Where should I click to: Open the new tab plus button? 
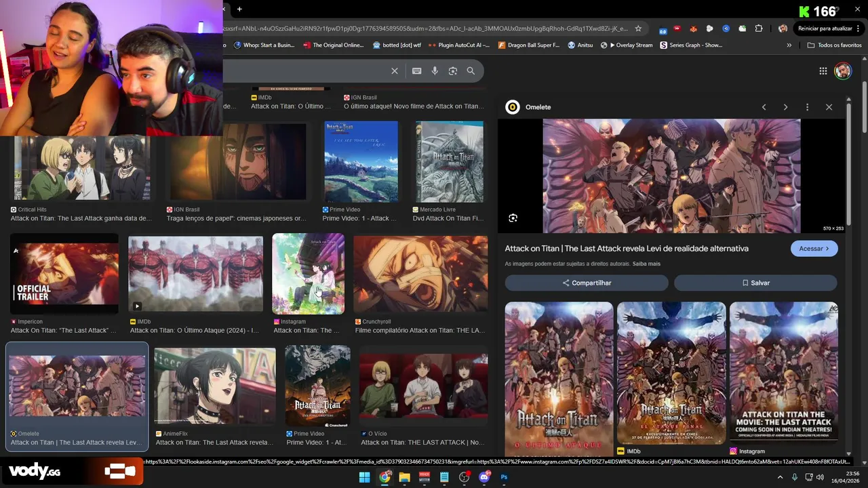[x=239, y=9]
